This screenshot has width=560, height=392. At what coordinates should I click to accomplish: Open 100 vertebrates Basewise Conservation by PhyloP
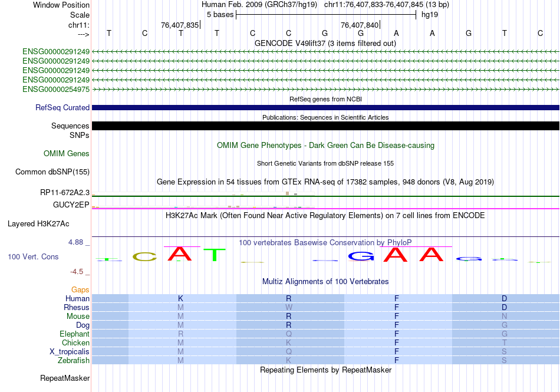pos(325,242)
